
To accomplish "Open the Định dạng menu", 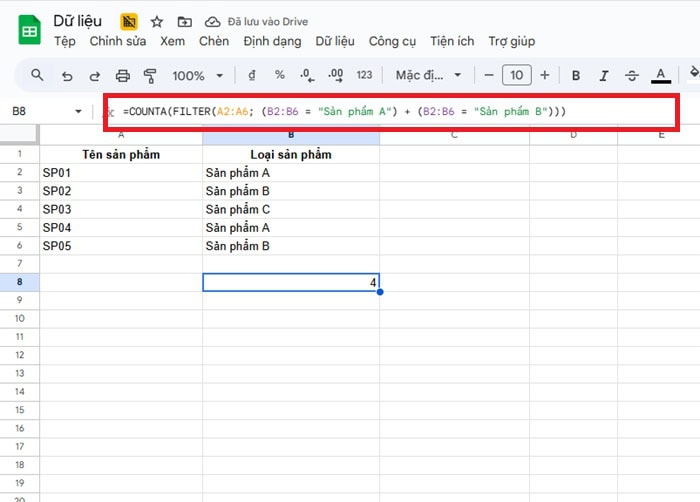I will click(272, 41).
